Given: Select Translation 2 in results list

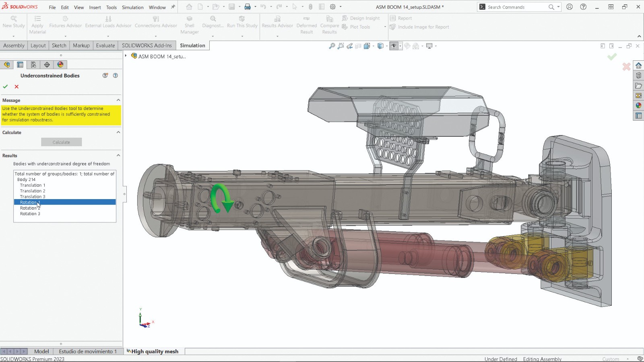Looking at the screenshot, I should coord(33,191).
